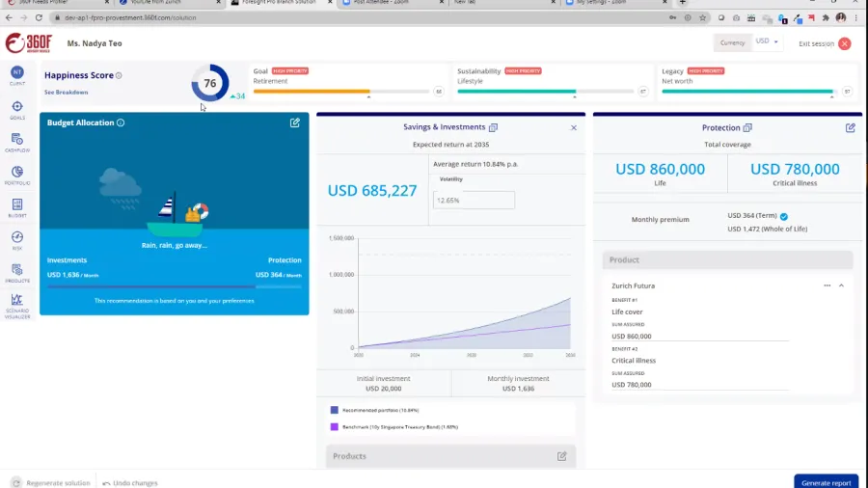This screenshot has height=488, width=868.
Task: Collapse the Zurich Futura product chevron
Action: (841, 285)
